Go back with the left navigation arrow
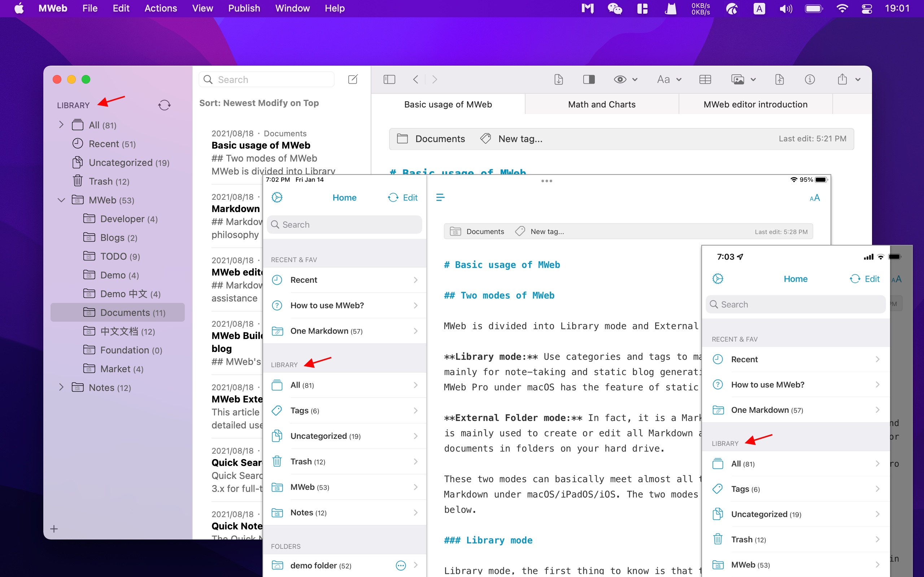 pyautogui.click(x=416, y=79)
